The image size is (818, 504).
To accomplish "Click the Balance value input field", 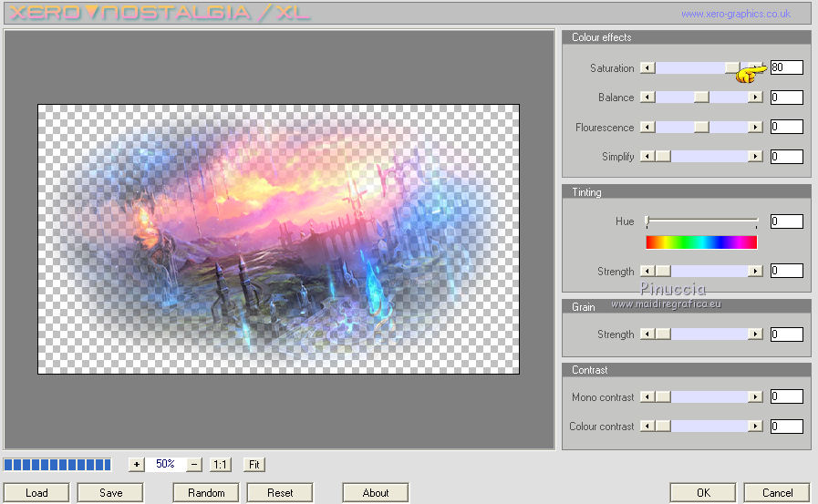I will 787,98.
